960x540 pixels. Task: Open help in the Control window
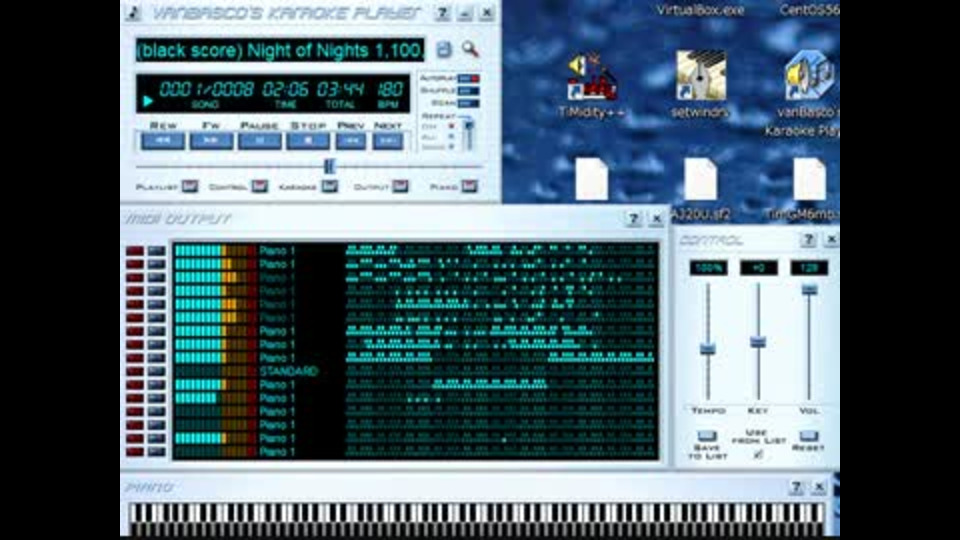pos(808,239)
